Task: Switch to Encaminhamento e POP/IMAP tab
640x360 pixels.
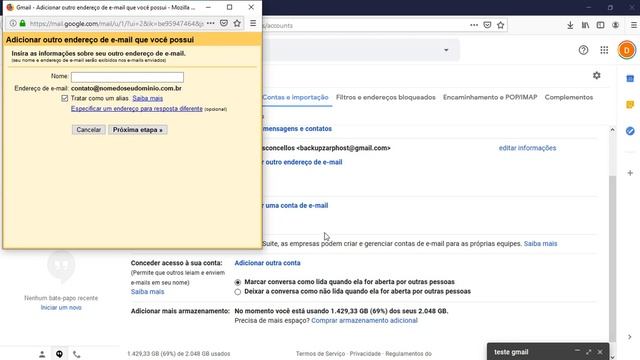Action: [490, 97]
